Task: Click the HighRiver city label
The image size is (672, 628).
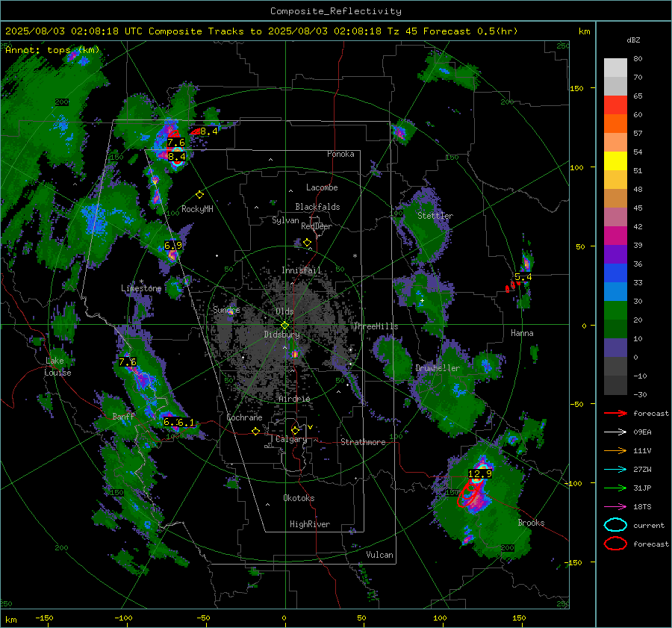Action: point(310,524)
